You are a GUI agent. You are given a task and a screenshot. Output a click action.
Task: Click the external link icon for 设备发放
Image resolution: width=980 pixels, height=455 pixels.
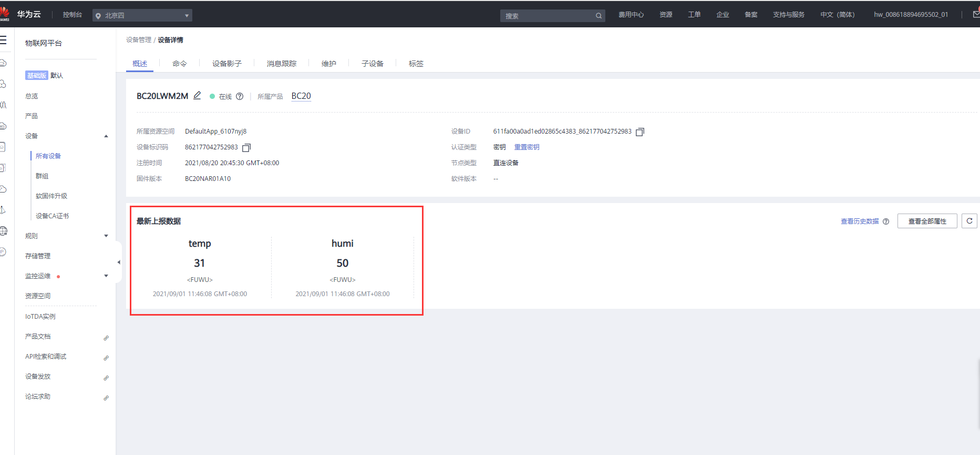(106, 378)
